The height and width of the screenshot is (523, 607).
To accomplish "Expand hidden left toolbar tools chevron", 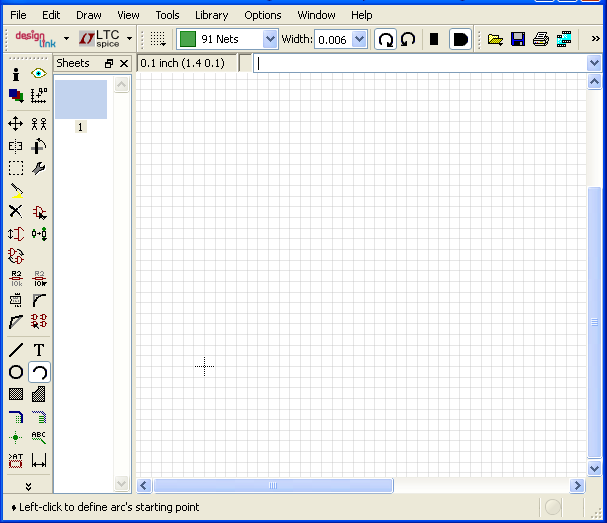I will pos(28,487).
